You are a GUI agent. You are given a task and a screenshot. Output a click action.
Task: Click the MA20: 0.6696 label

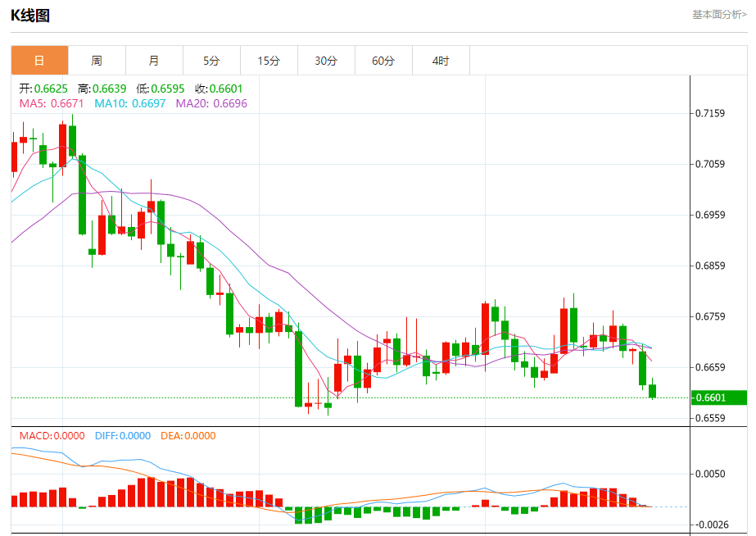point(211,103)
